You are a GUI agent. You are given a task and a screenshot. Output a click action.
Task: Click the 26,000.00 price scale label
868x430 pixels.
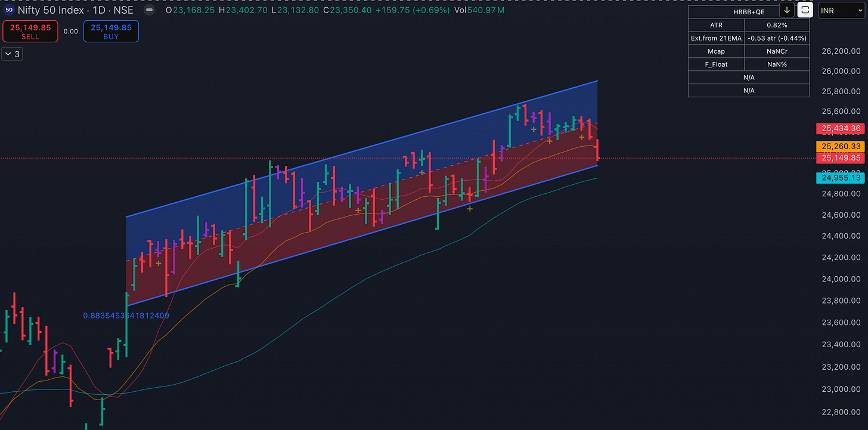point(841,72)
